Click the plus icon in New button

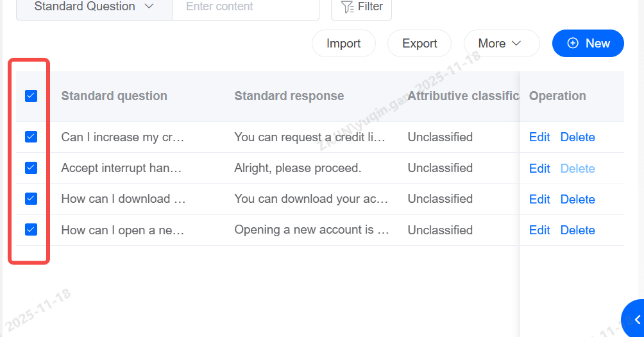click(573, 43)
